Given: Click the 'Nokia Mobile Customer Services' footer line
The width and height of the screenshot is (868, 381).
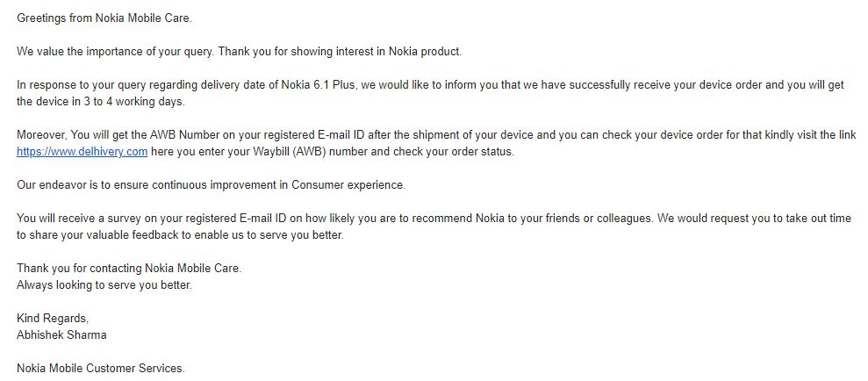Looking at the screenshot, I should tap(101, 368).
